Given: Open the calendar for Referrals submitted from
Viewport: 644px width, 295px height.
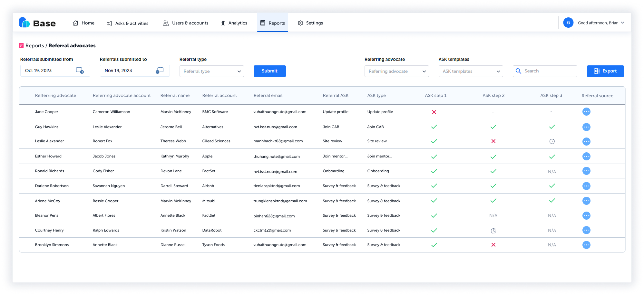Looking at the screenshot, I should pos(80,70).
